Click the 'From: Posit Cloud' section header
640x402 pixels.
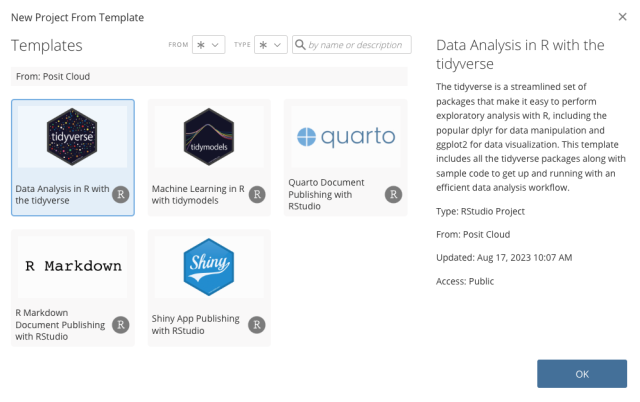click(209, 76)
